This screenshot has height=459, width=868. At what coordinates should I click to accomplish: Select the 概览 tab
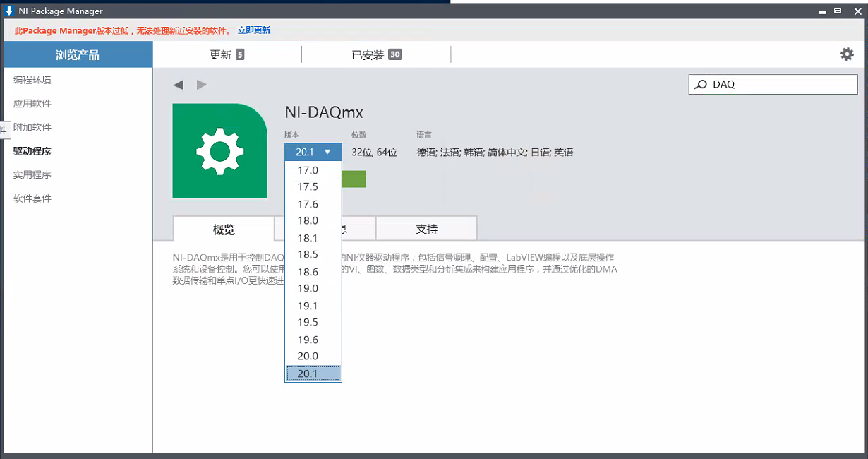point(224,229)
